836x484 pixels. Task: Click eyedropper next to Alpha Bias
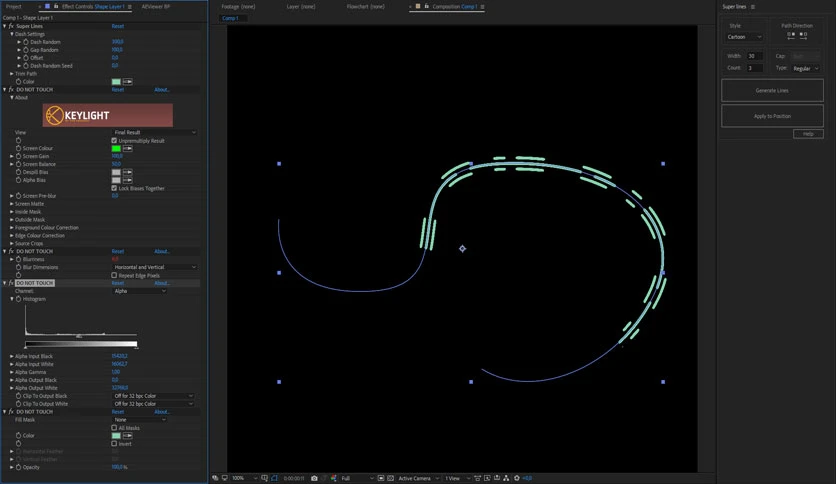127,180
